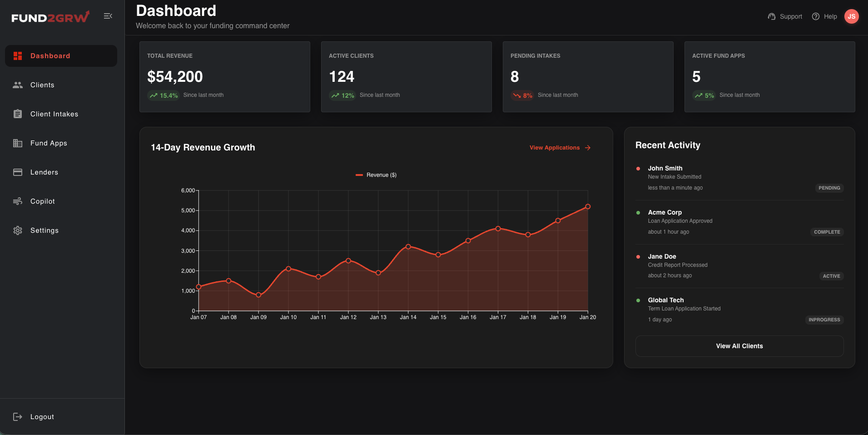This screenshot has height=435, width=868.
Task: Select the Clients icon in the sidebar
Action: point(18,85)
